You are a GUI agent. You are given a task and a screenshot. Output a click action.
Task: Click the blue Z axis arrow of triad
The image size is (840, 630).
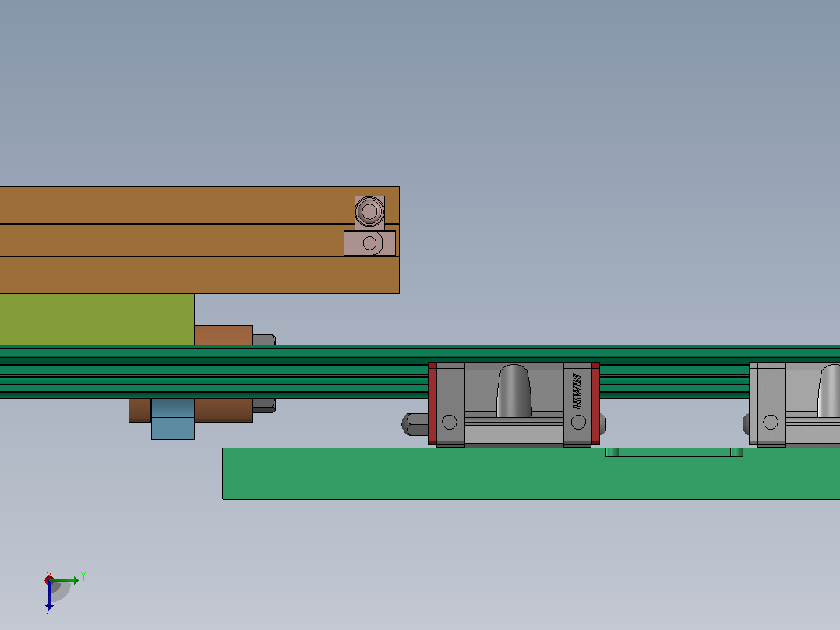pos(49,595)
